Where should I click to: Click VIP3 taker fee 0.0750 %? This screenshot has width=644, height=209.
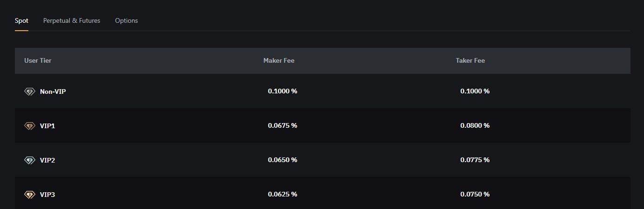(475, 194)
